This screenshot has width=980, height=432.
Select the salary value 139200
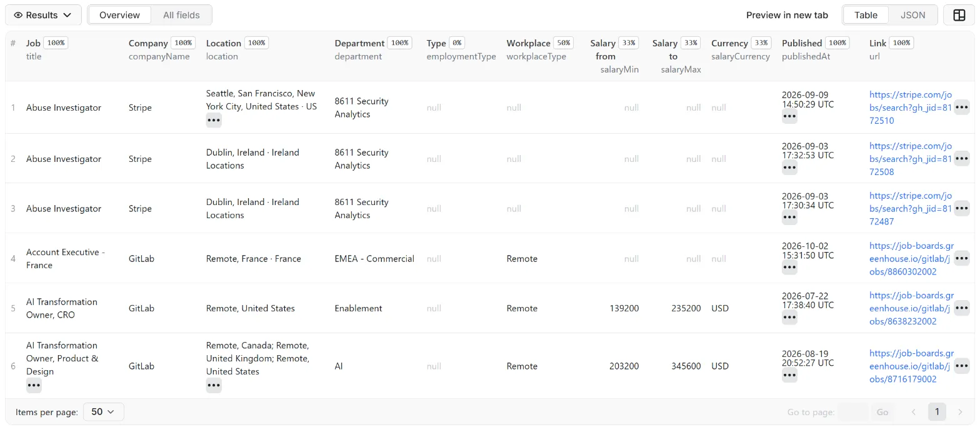click(x=624, y=308)
